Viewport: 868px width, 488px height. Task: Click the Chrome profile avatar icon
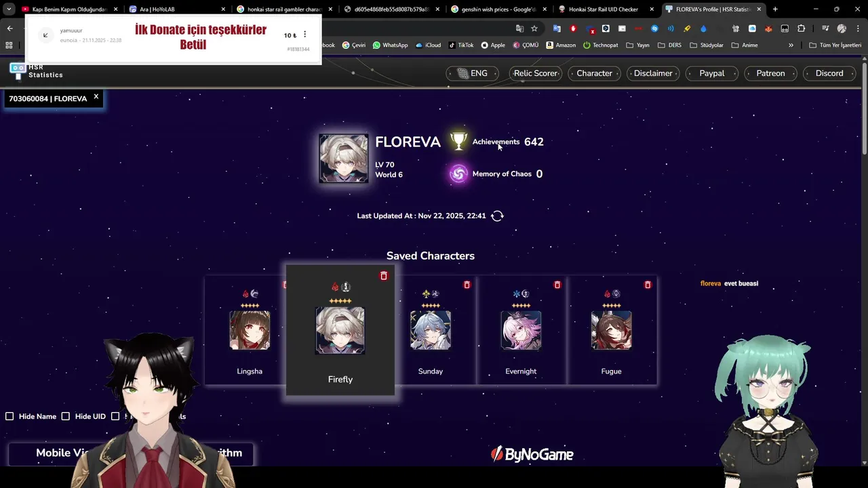[x=842, y=28]
